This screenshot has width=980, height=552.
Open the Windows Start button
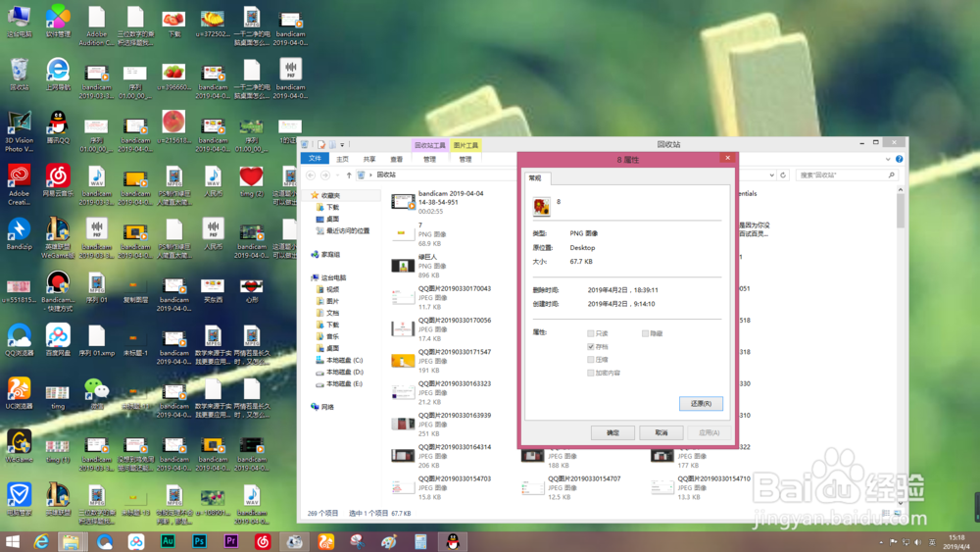tap(13, 541)
